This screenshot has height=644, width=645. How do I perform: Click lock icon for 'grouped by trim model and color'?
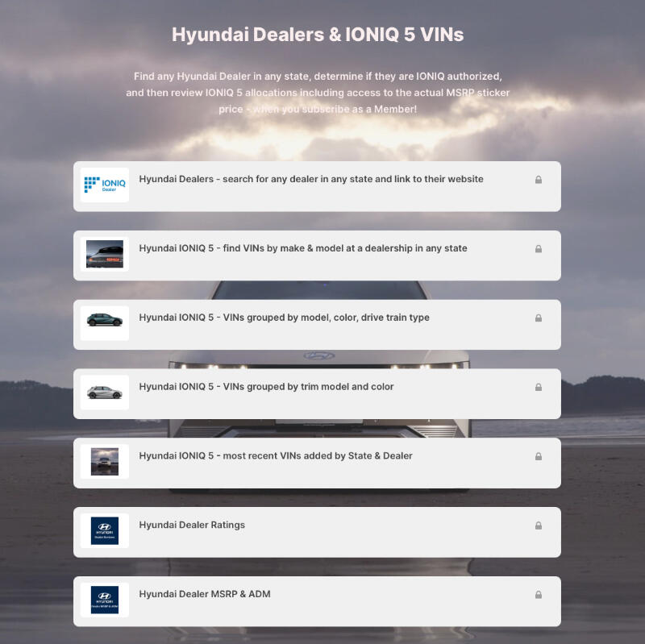point(539,388)
